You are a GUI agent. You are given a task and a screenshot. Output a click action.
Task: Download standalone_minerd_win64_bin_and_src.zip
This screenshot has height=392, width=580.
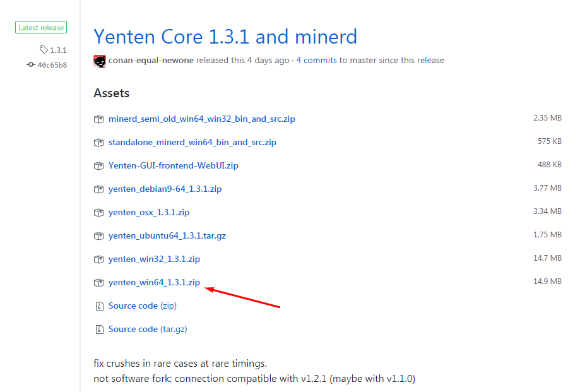click(x=192, y=143)
